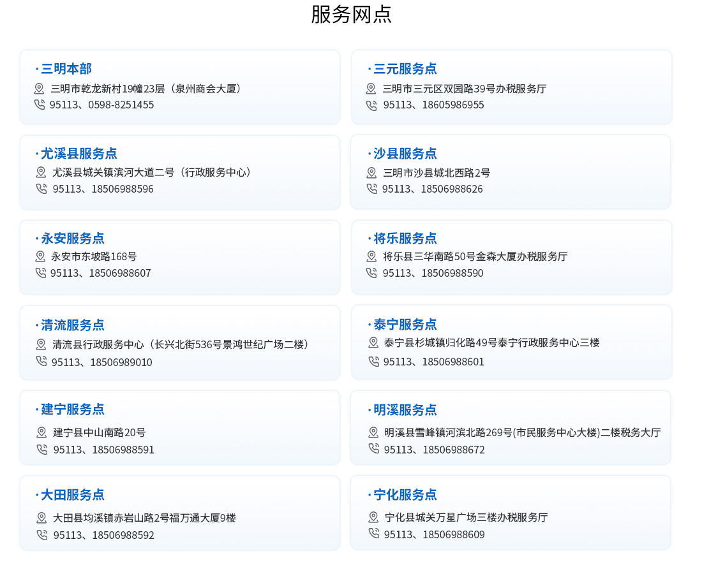Click phone number 95113、18506988626
This screenshot has height=588, width=702.
(x=433, y=189)
